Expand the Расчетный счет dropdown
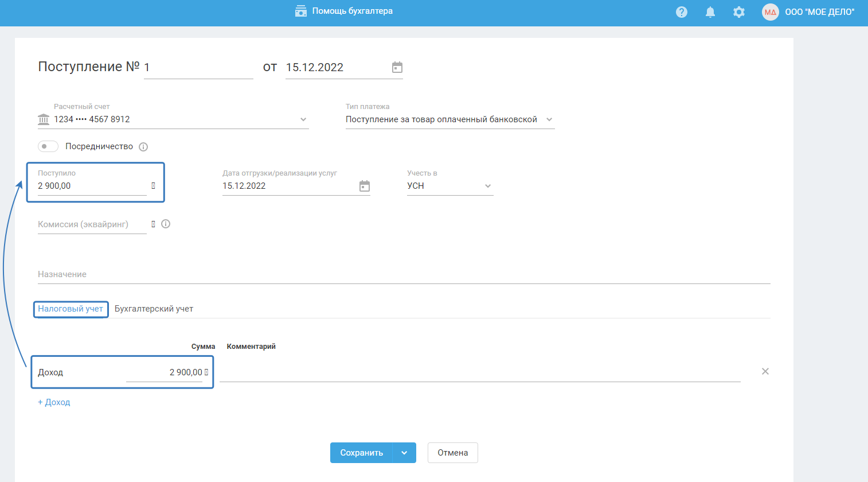 click(x=303, y=119)
